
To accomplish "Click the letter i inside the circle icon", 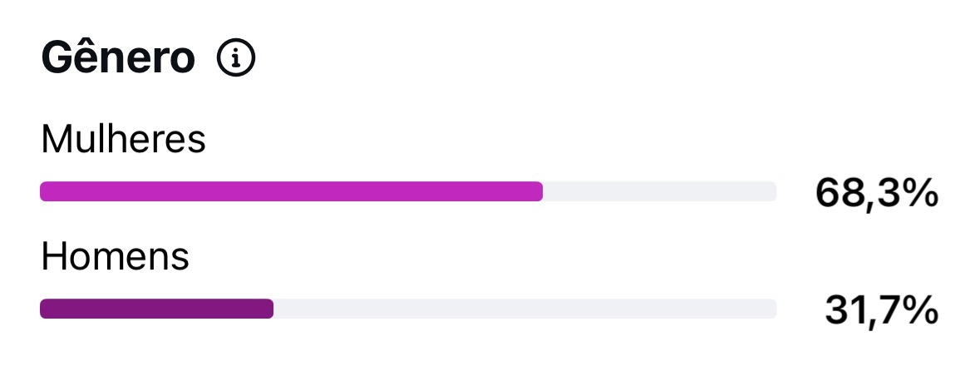I will [x=235, y=59].
